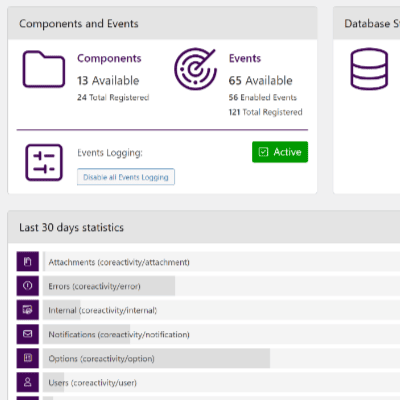Click the Options component icon
Image resolution: width=400 pixels, height=400 pixels.
28,358
